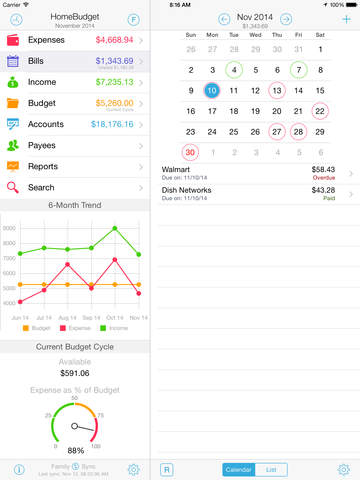Screen dimensions: 360x480
Task: Tap the 88% gauge reading
Action: [76, 451]
